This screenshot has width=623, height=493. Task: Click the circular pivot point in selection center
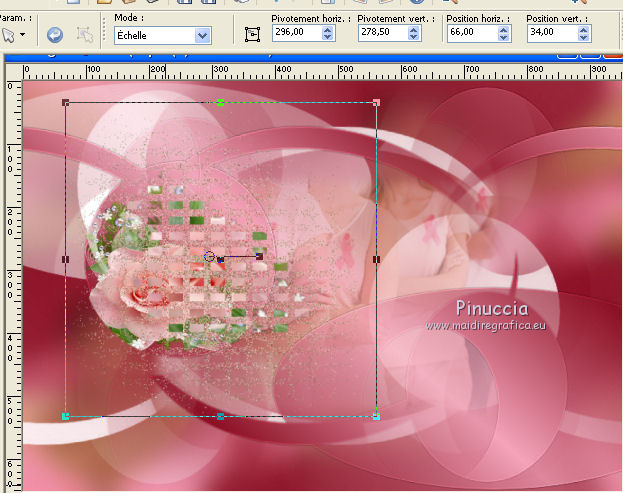click(x=209, y=257)
